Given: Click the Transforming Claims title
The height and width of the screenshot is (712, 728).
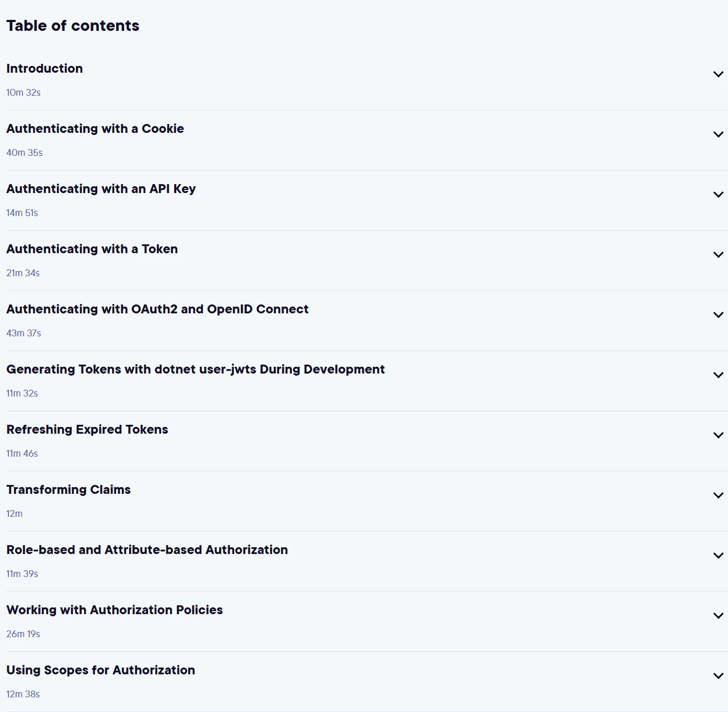Looking at the screenshot, I should [69, 490].
